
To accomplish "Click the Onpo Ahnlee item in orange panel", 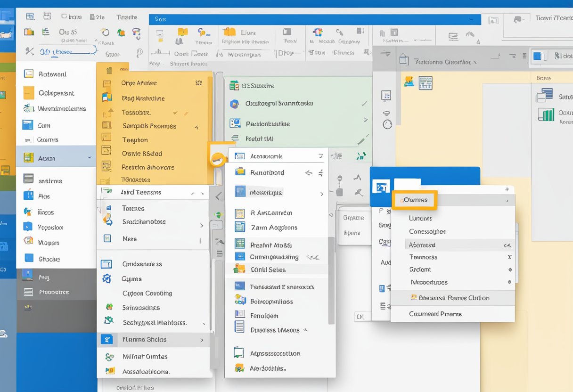I will (x=139, y=83).
